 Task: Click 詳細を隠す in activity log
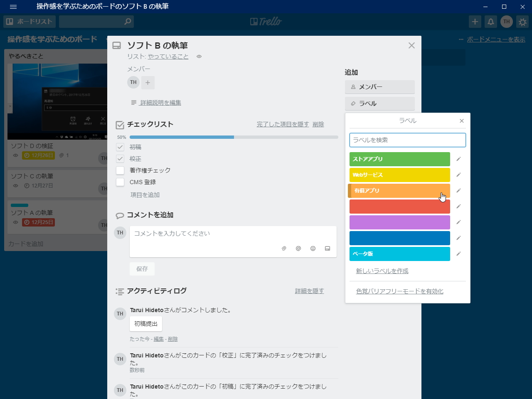point(310,291)
